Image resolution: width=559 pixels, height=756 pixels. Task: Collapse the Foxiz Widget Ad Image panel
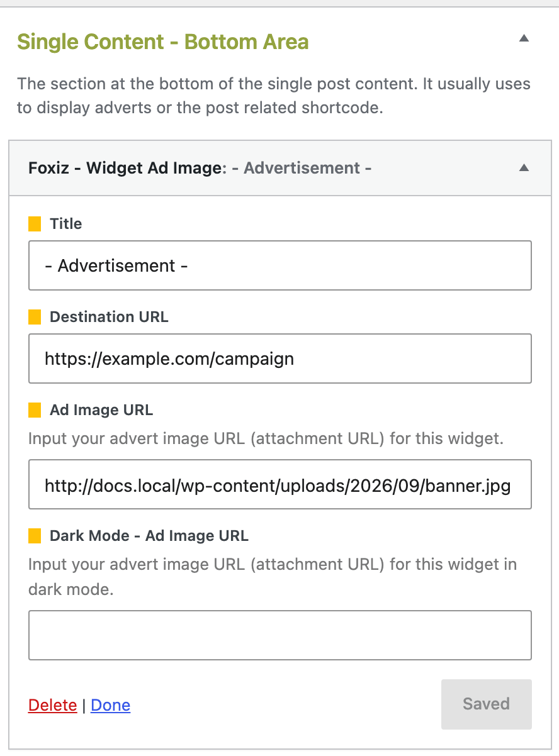pyautogui.click(x=524, y=168)
